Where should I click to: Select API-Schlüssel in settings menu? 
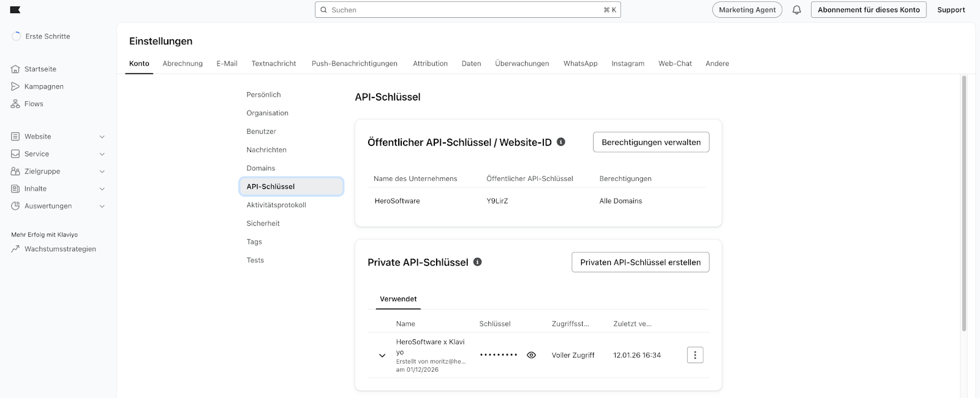coord(292,186)
